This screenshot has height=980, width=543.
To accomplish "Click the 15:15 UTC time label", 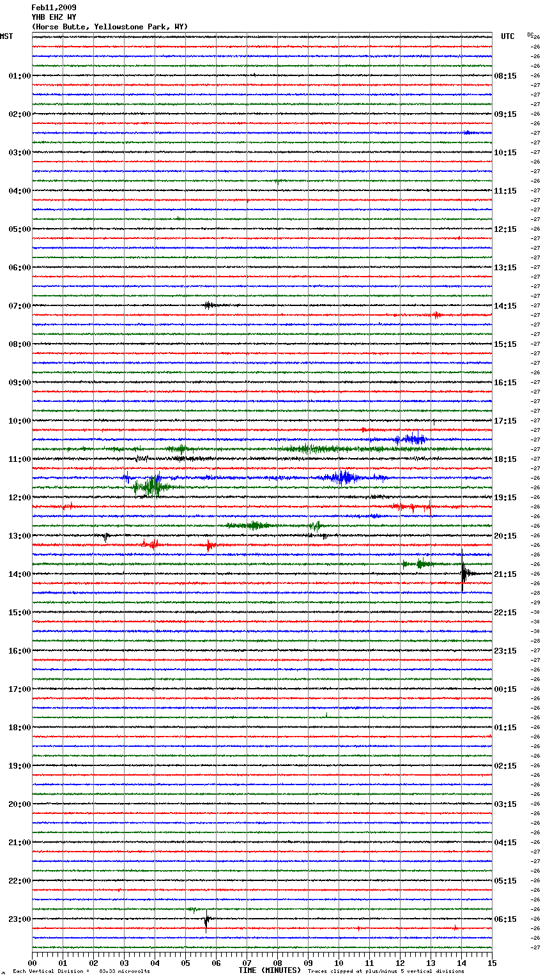I will (505, 344).
